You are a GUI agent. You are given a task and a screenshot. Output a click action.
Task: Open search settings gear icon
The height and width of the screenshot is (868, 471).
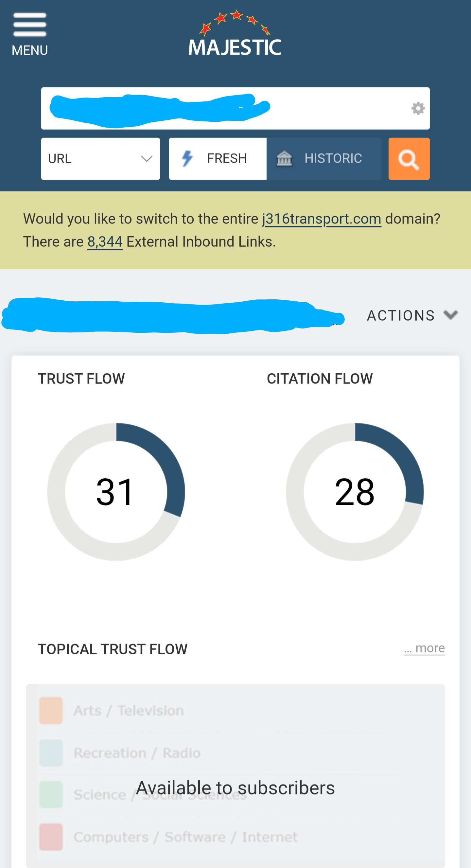coord(418,109)
